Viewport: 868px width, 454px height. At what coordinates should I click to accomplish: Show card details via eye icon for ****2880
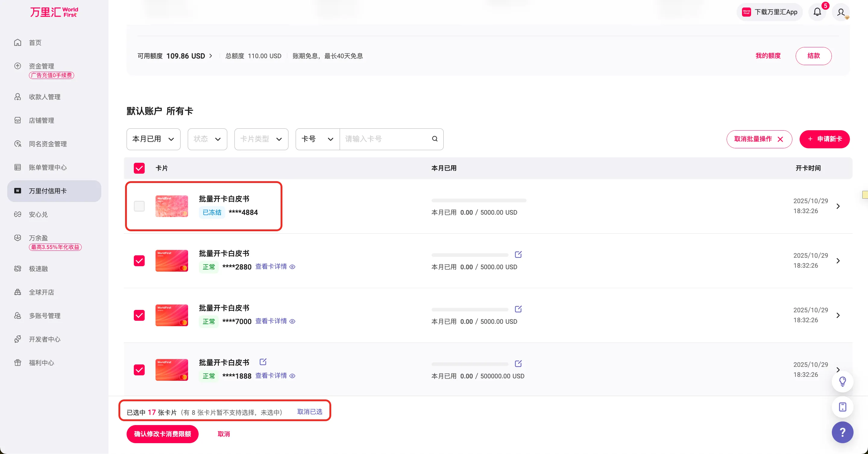click(292, 266)
